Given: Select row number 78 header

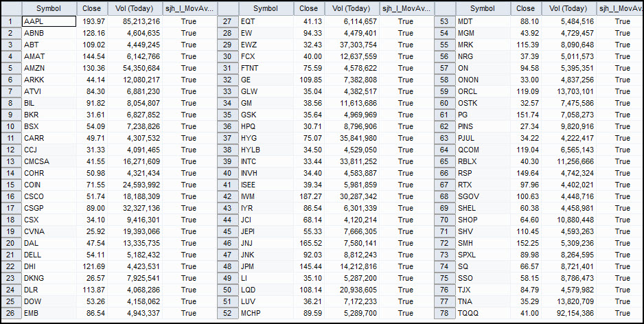Looking at the screenshot, I should [x=444, y=313].
